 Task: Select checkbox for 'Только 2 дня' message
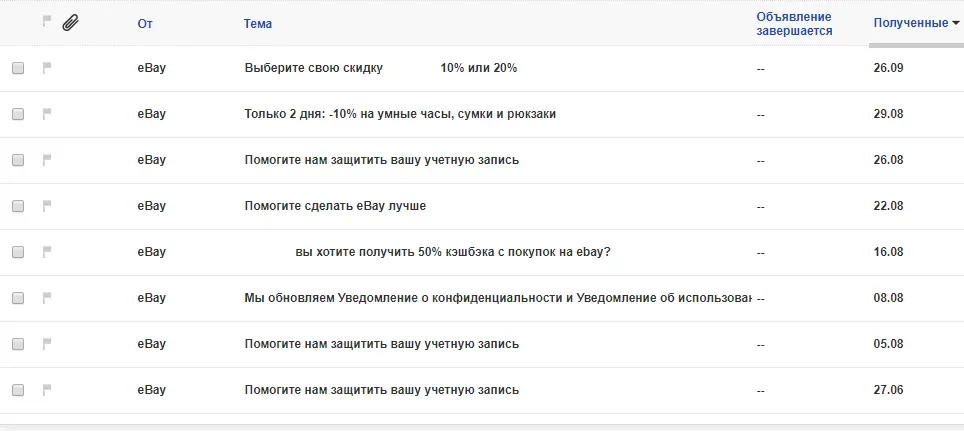coord(18,114)
